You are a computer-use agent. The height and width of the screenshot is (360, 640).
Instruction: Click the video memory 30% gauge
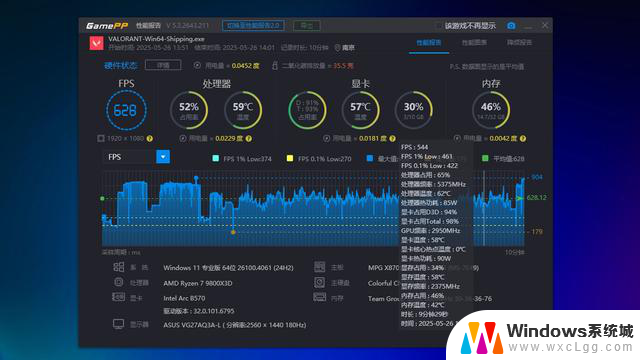[x=413, y=110]
